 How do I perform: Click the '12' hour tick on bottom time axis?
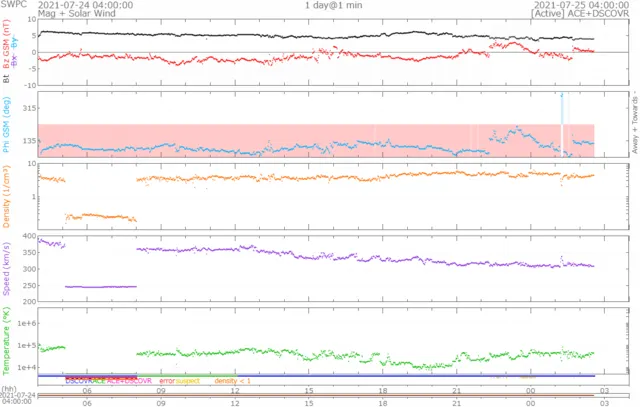pos(235,403)
